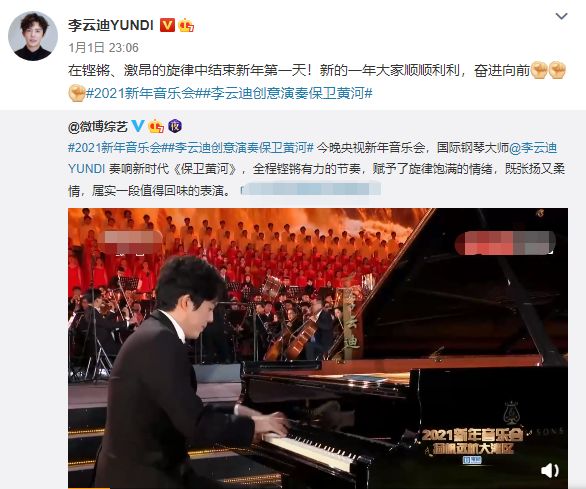Open the @微博综艺 account link
586x489 pixels.
tap(98, 127)
